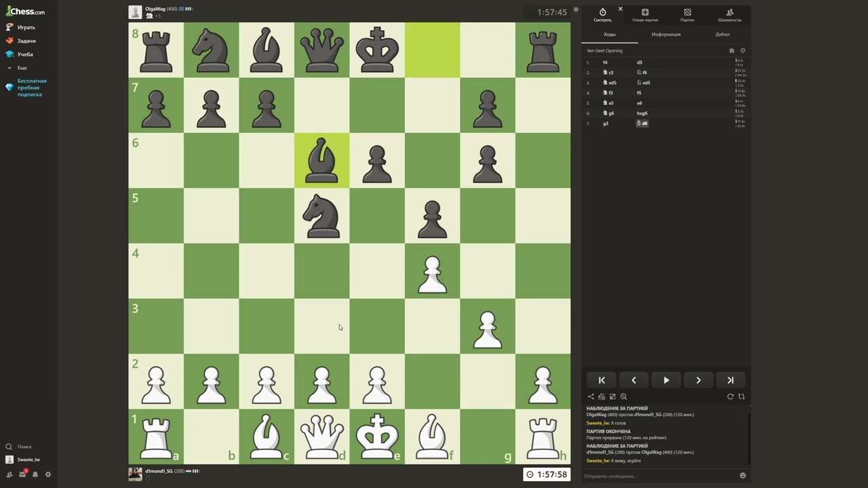Jump to the first move
This screenshot has width=868, height=488.
tap(601, 380)
